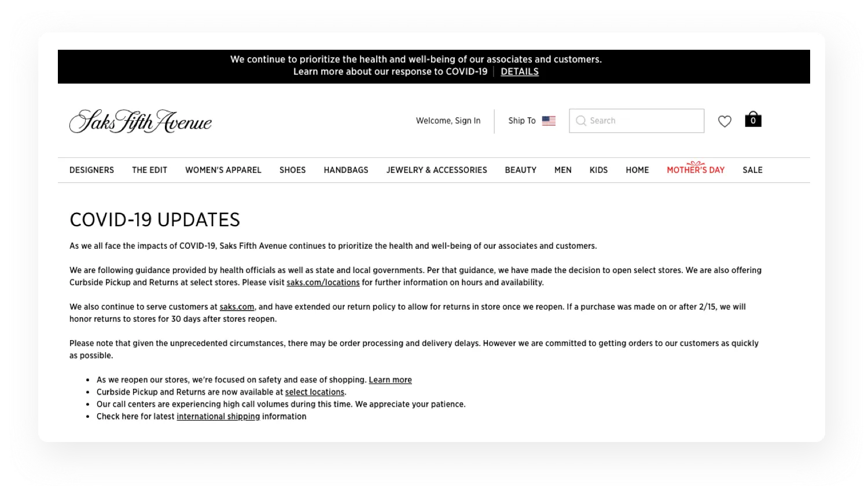Image resolution: width=868 pixels, height=486 pixels.
Task: Click the COVID-19 UPDATES heading
Action: pyautogui.click(x=155, y=220)
